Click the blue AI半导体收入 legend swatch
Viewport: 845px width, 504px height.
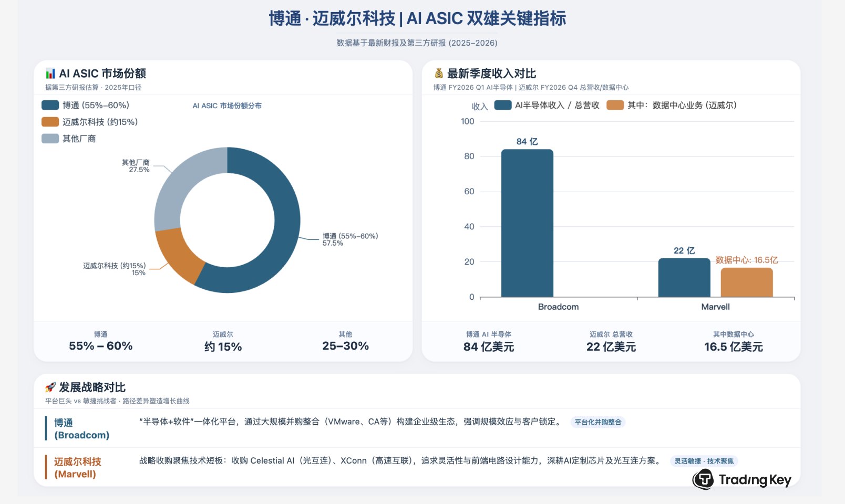[503, 106]
